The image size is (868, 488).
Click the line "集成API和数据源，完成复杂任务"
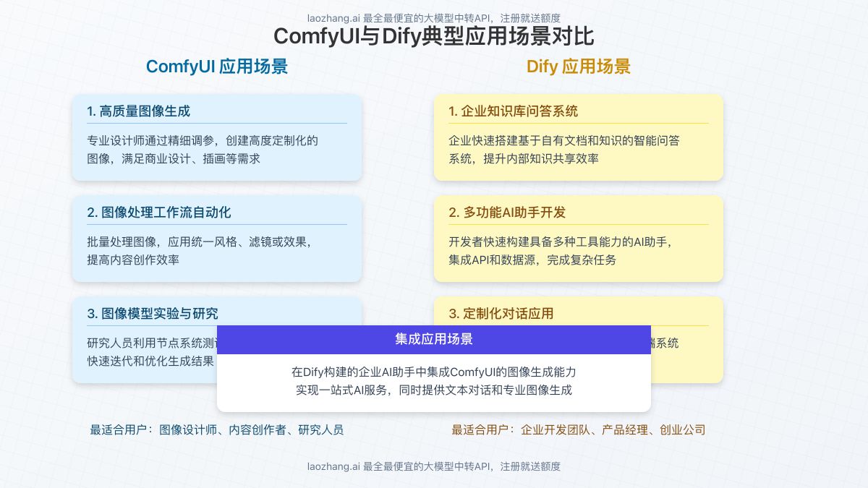532,260
